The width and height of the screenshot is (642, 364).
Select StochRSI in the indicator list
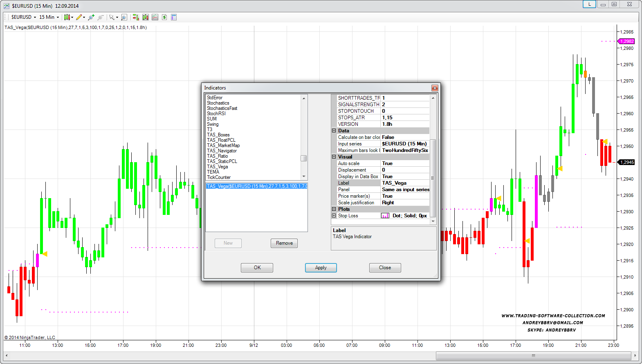click(x=216, y=114)
